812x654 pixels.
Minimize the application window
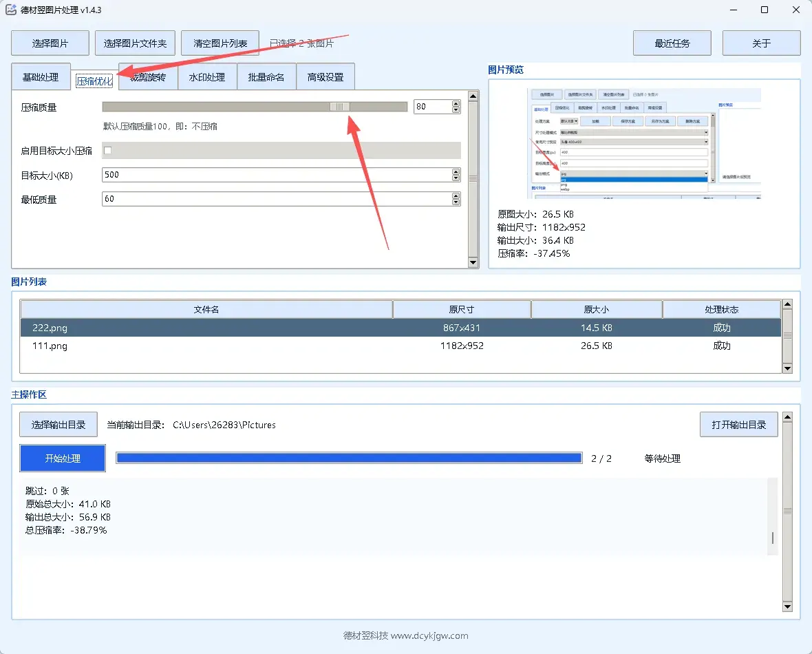tap(734, 10)
